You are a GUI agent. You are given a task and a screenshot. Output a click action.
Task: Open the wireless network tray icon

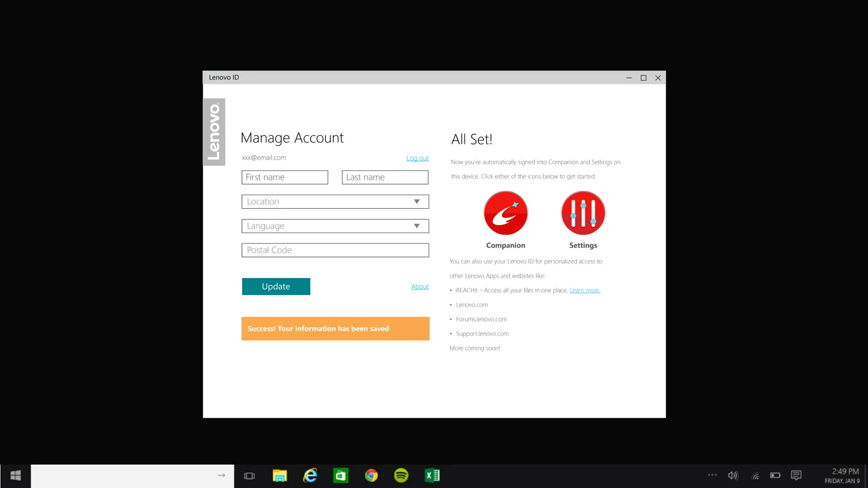click(x=755, y=476)
